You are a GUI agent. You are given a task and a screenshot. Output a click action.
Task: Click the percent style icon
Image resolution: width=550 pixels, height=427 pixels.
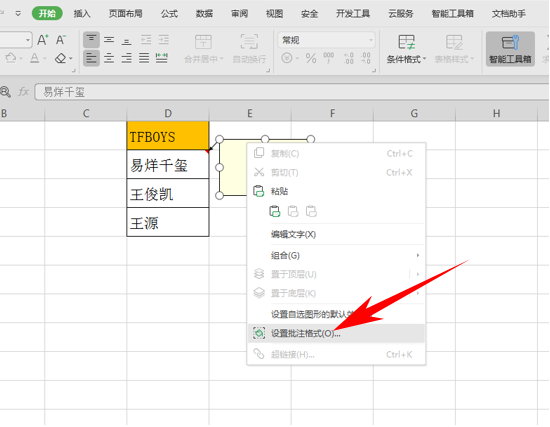(311, 58)
